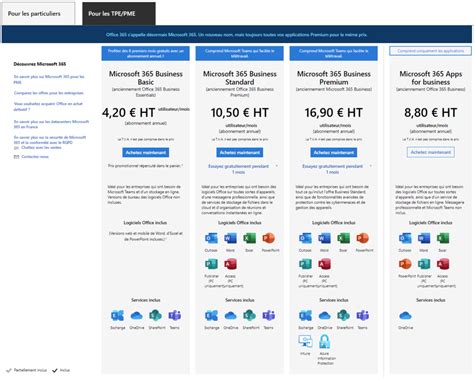Click the PowerPoint icon in Apps for business
This screenshot has height=378, width=474.
tap(405, 264)
